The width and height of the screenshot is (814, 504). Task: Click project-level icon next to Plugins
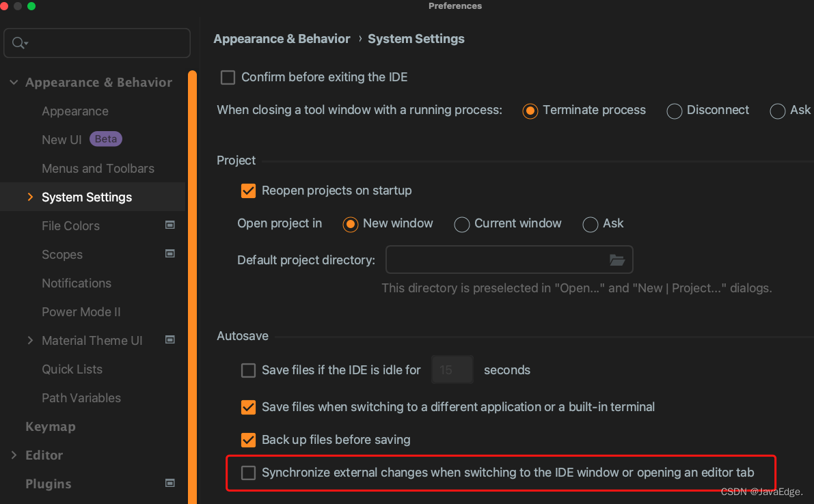169,484
